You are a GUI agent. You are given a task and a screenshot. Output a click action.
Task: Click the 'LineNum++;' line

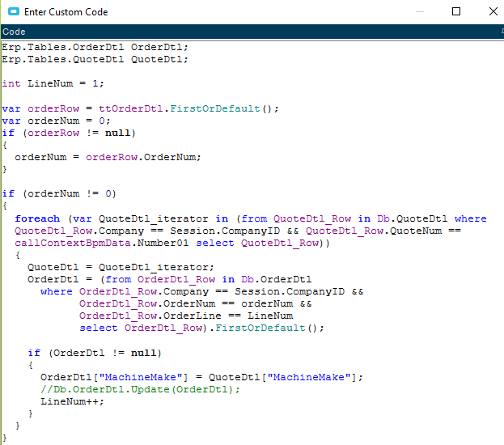coord(72,401)
